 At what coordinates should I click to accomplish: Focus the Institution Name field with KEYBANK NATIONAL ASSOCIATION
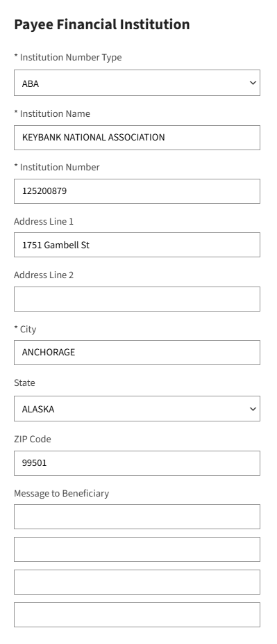coord(137,138)
